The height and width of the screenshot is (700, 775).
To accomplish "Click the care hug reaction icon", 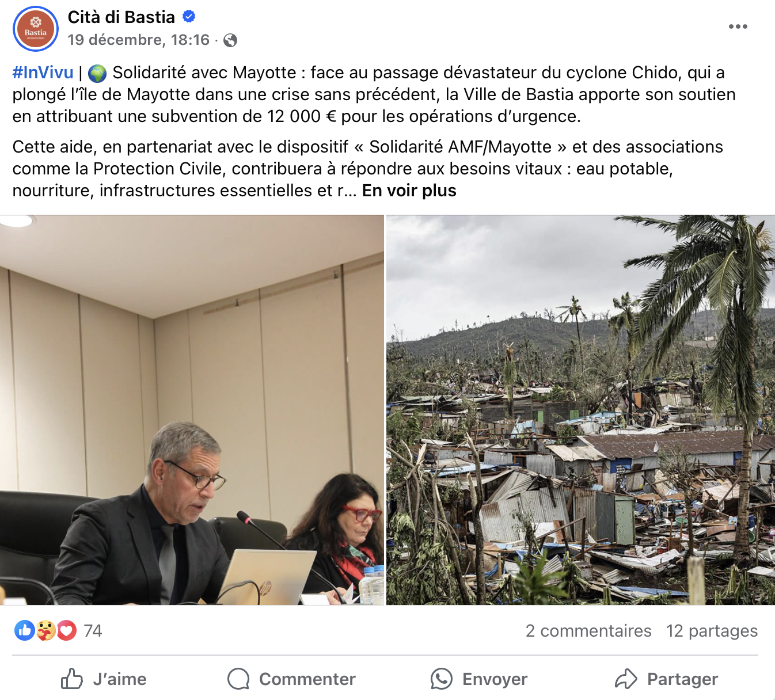I will [x=45, y=630].
